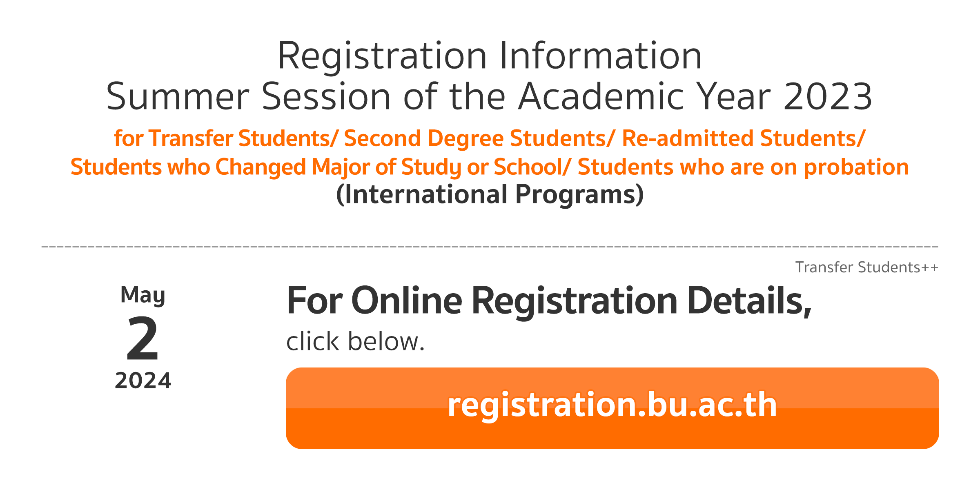Click the 2023 at the end of the title
The image size is (980, 490).
pyautogui.click(x=828, y=96)
